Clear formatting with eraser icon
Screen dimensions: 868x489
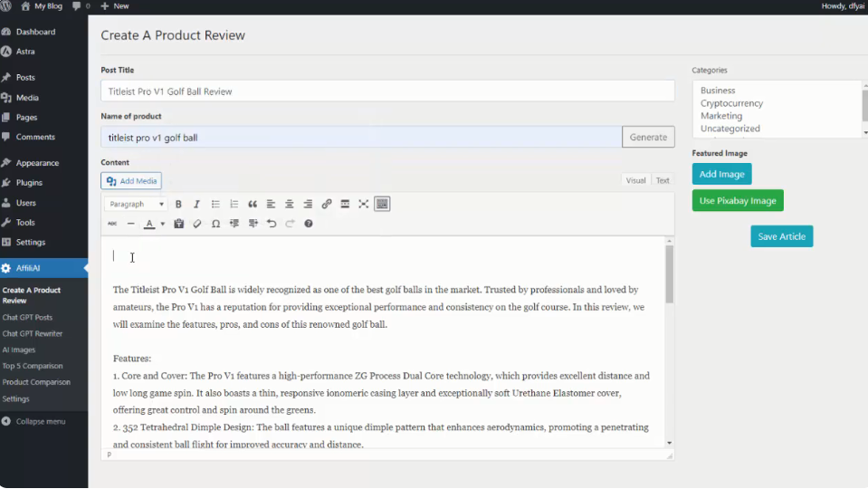click(197, 224)
